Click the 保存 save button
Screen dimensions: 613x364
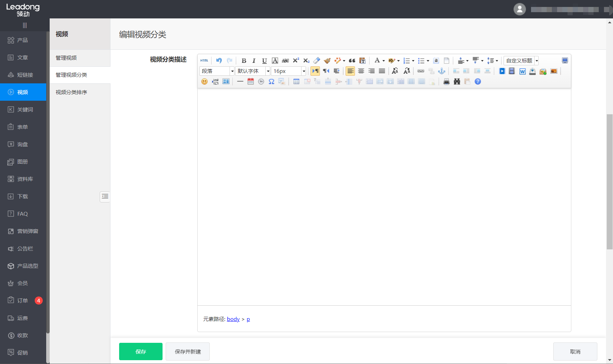point(141,351)
